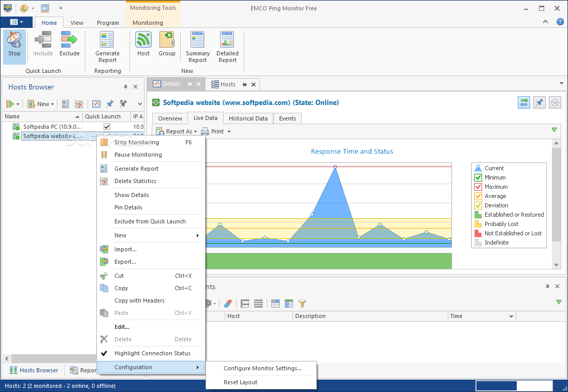This screenshot has height=392, width=568.
Task: Create a new Group from ribbon
Action: pos(167,44)
